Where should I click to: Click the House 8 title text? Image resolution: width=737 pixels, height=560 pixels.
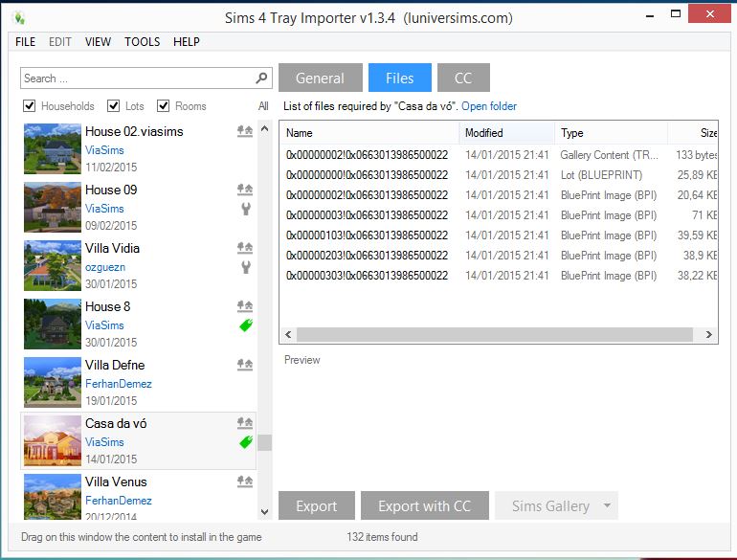[x=107, y=306]
